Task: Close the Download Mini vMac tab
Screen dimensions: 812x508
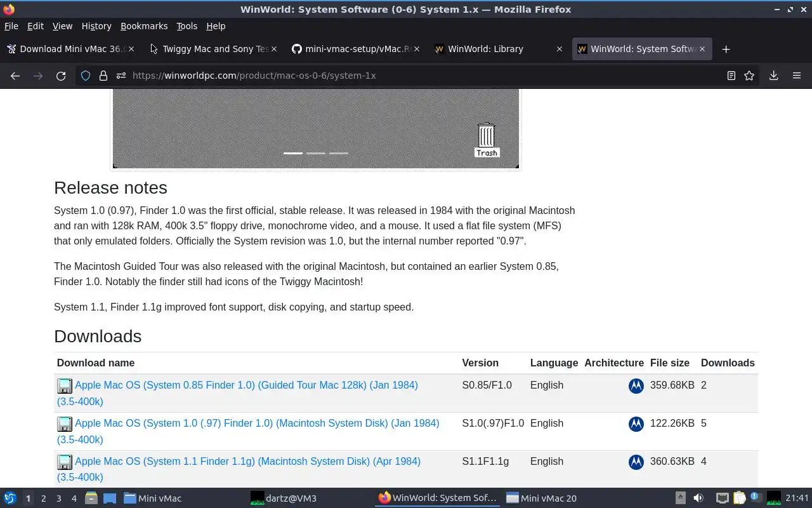Action: (131, 49)
